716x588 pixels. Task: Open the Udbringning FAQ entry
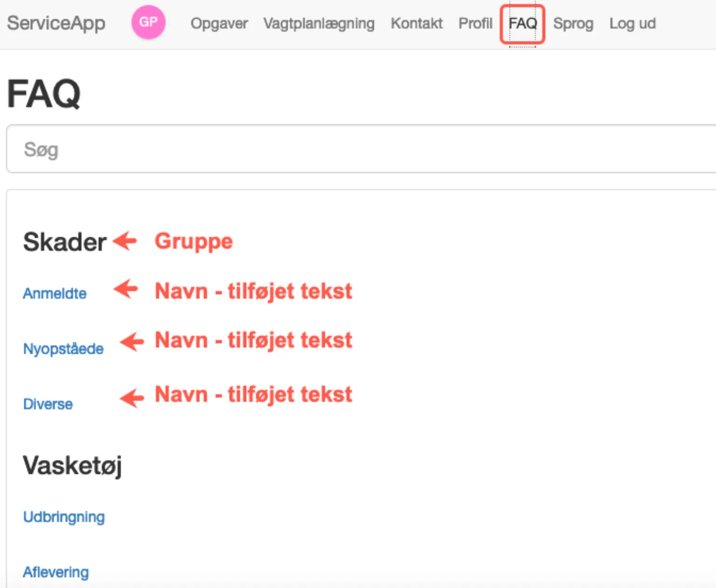64,517
